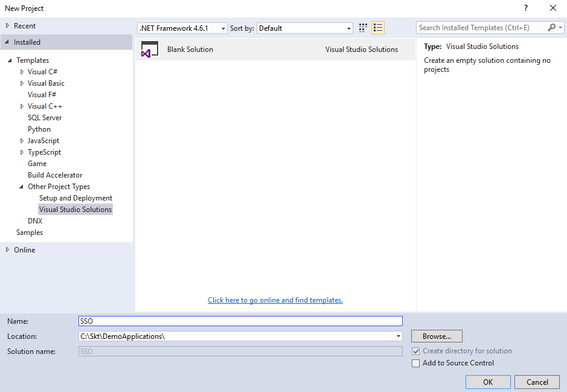Click the search magnifier icon
The height and width of the screenshot is (392, 567).
tap(551, 27)
